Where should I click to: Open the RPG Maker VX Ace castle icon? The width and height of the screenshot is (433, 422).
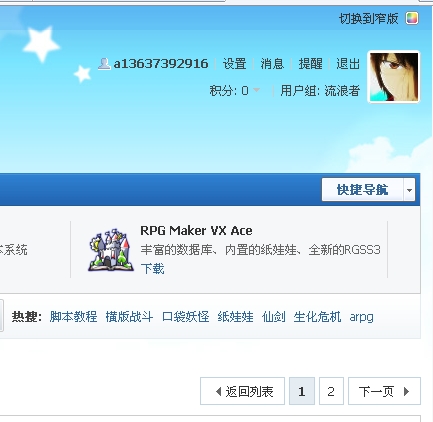tap(110, 250)
